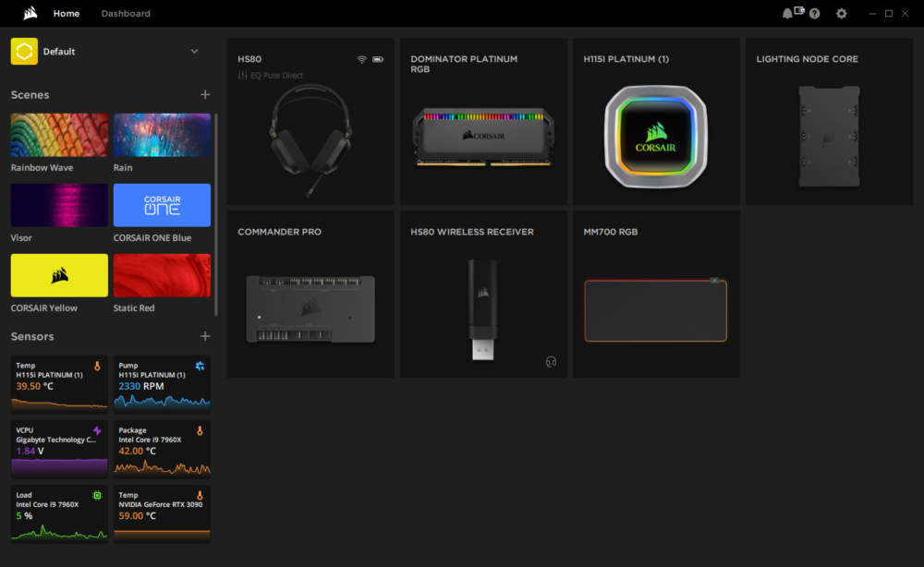Open the Lighting Node Core tile
Viewport: 924px width, 567px height.
pyautogui.click(x=829, y=122)
